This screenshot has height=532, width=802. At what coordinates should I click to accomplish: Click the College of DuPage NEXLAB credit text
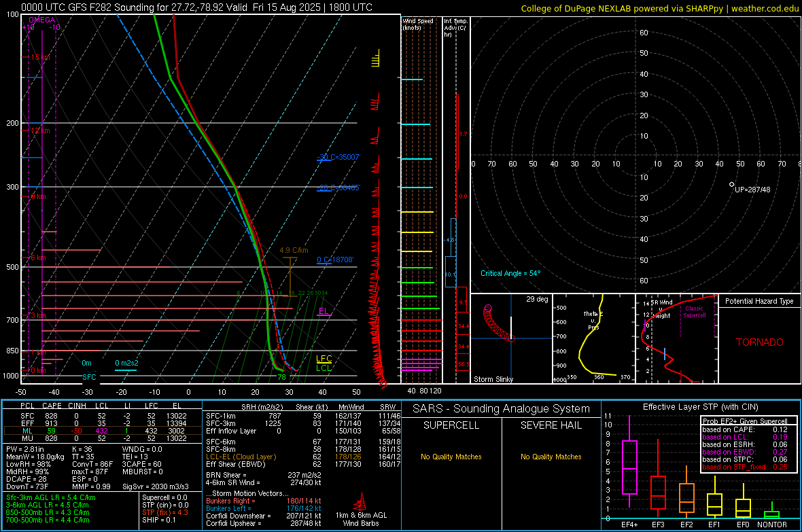pyautogui.click(x=659, y=9)
